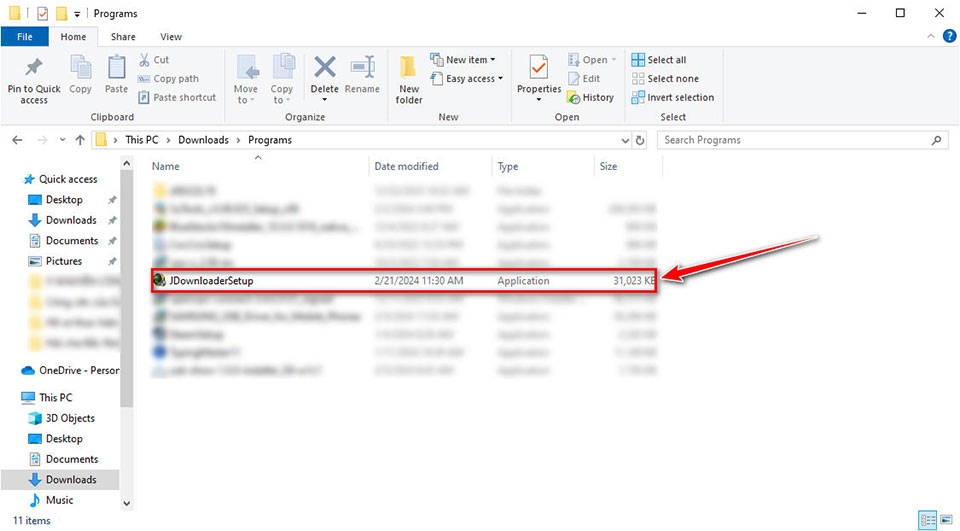960x531 pixels.
Task: Open the New item dropdown
Action: pos(463,59)
